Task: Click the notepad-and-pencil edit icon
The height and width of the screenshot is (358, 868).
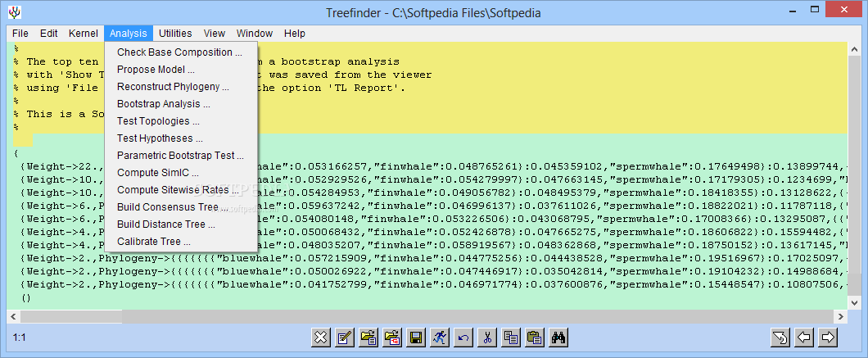Action: (x=344, y=337)
